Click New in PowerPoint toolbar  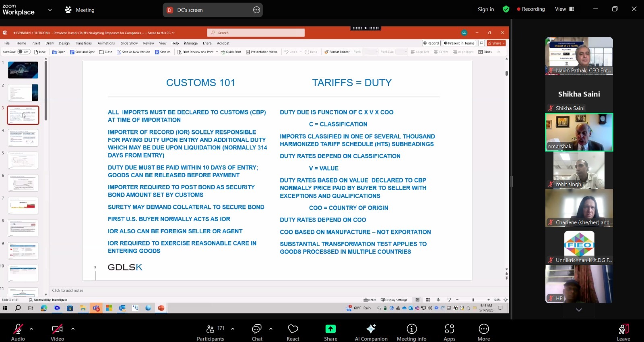tap(40, 52)
